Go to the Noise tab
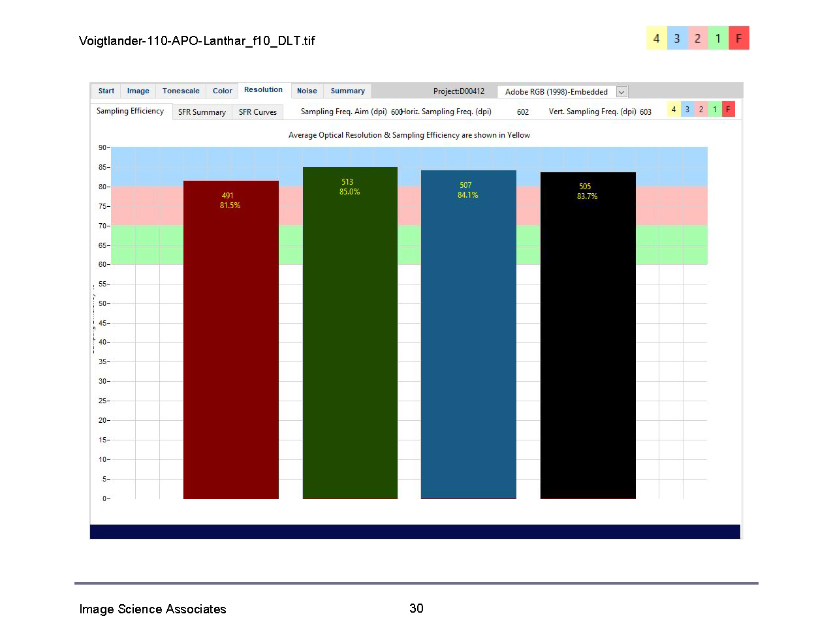 (307, 91)
